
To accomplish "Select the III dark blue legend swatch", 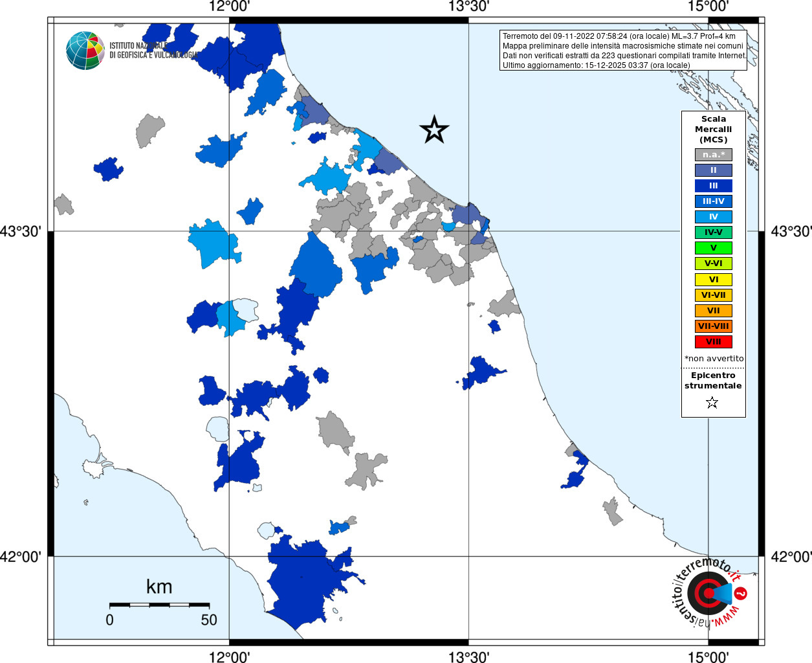I will click(714, 186).
